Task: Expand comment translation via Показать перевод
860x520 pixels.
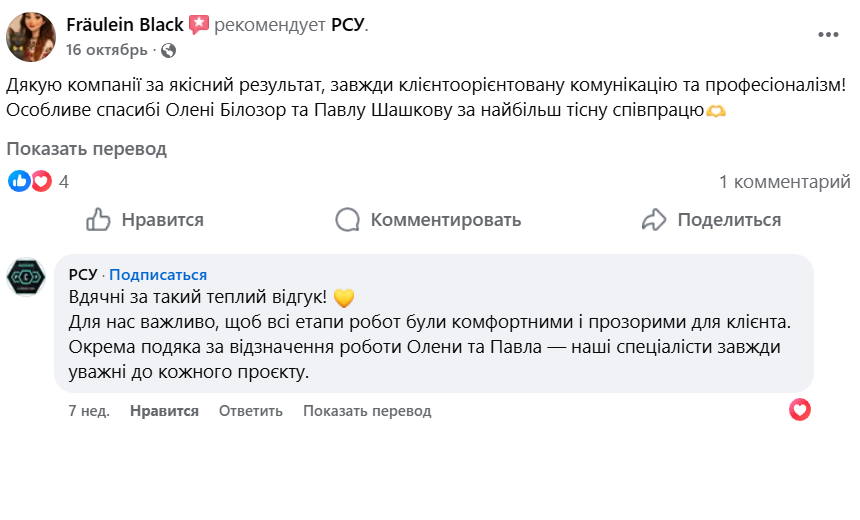Action: [367, 411]
